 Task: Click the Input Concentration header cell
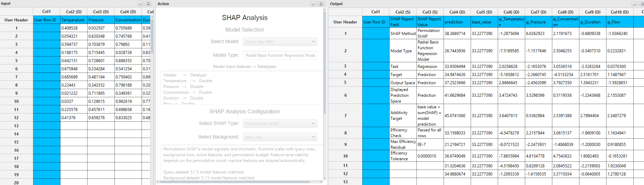coord(128,20)
